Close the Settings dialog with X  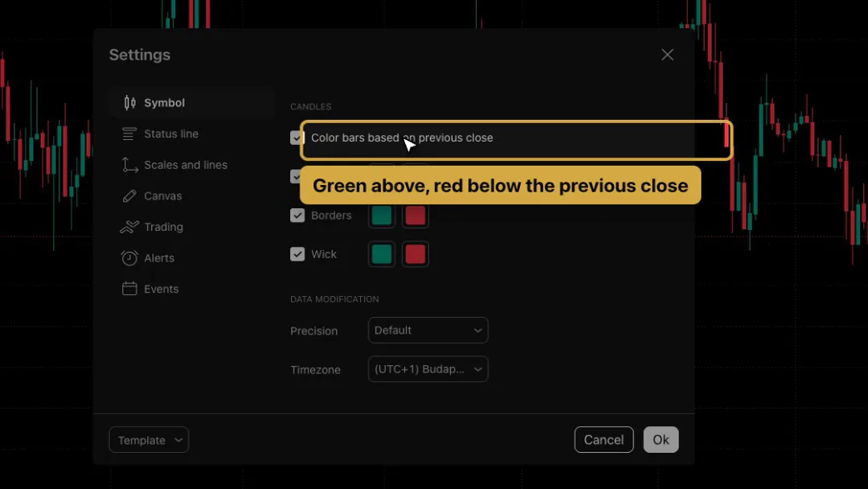tap(667, 55)
